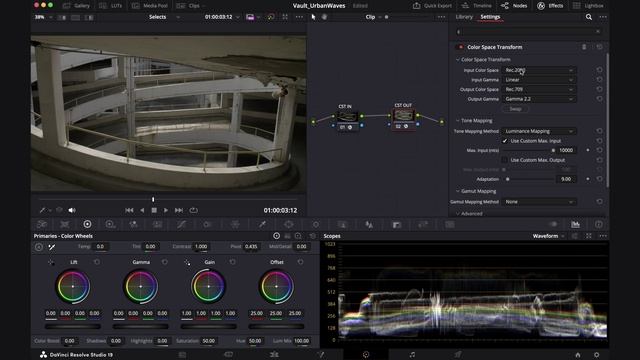Select the white balance picker
Screen dimensions: 640x360
(52, 247)
